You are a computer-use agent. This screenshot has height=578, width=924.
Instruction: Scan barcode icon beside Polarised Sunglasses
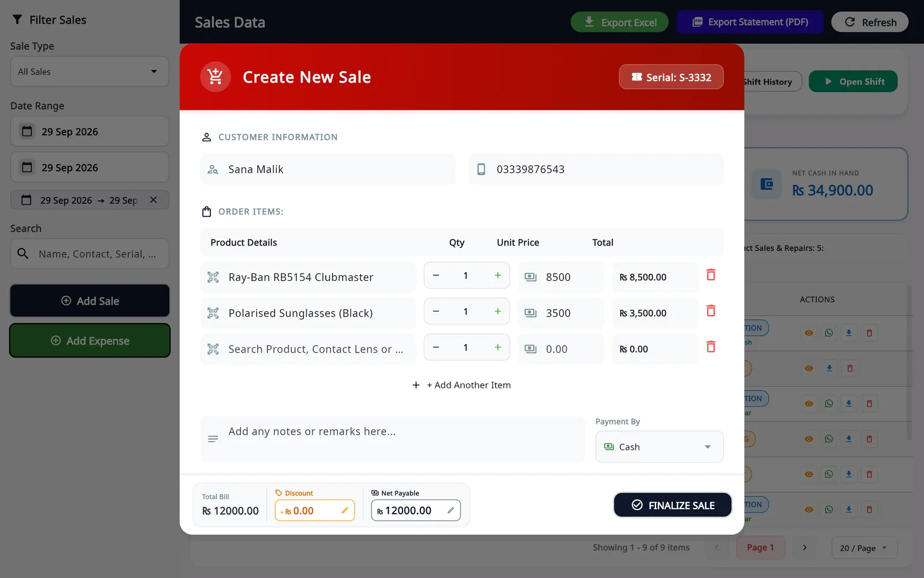coord(213,313)
